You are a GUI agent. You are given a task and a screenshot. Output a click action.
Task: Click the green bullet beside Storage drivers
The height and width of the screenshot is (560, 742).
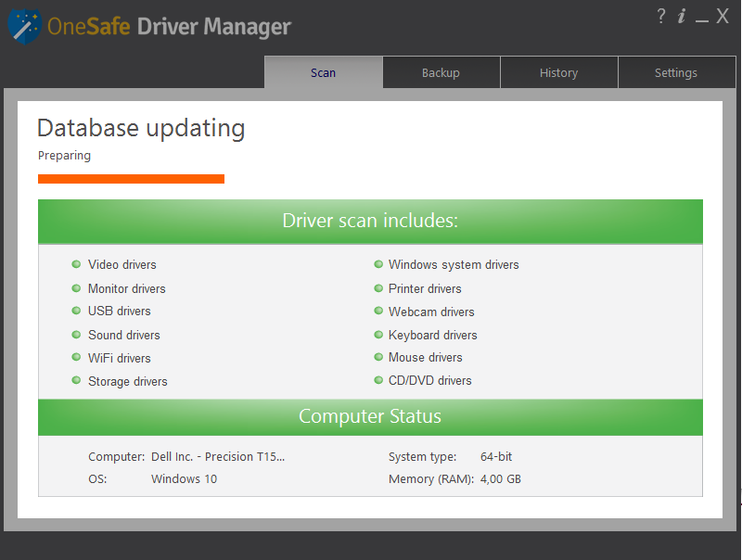(x=76, y=380)
